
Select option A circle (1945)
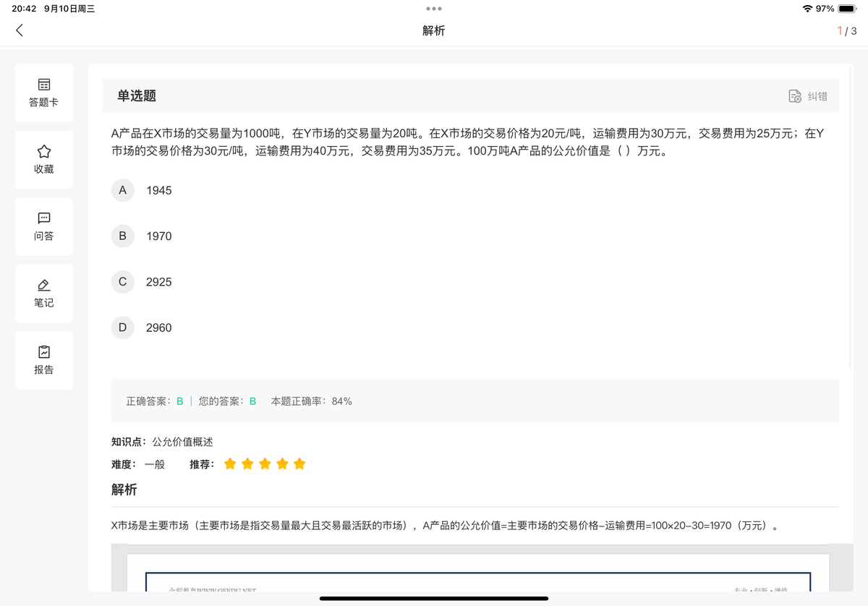pos(123,190)
